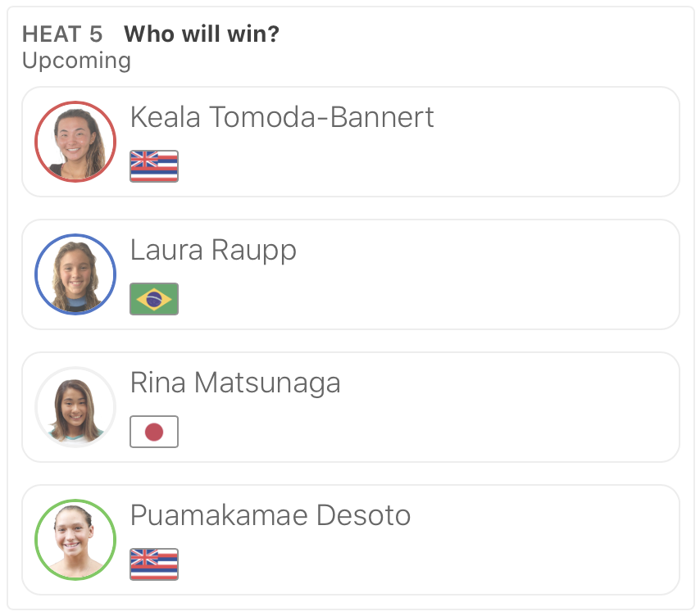The image size is (700, 616).
Task: Click the Upcoming status text
Action: (76, 61)
